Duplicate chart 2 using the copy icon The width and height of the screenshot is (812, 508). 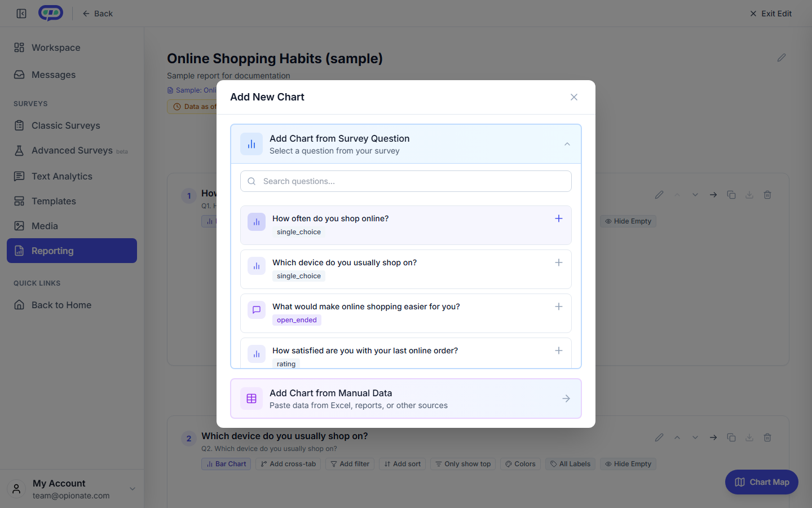[731, 437]
